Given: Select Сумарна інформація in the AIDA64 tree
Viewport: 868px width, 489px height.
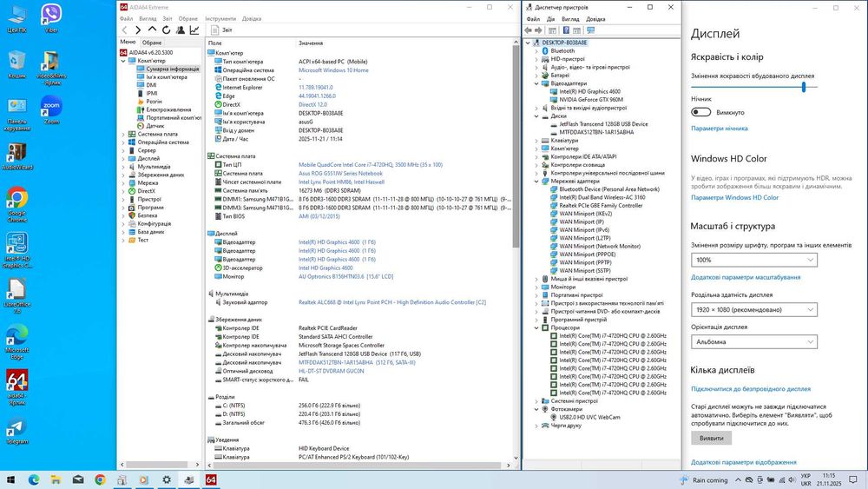Looking at the screenshot, I should 172,69.
